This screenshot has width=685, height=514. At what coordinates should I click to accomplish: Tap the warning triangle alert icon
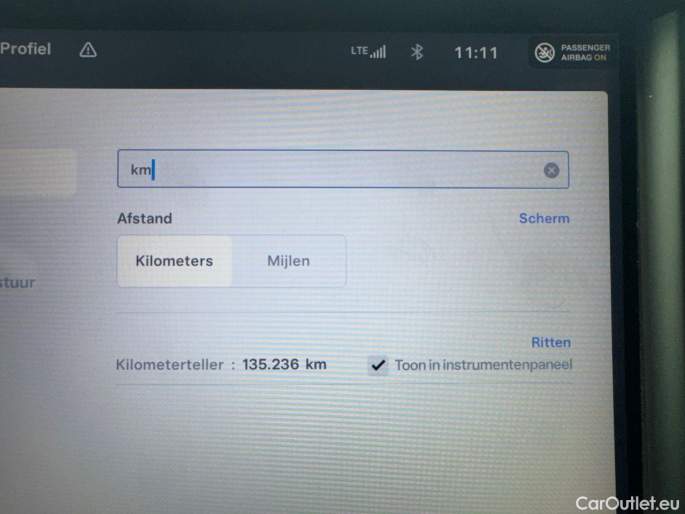(88, 50)
